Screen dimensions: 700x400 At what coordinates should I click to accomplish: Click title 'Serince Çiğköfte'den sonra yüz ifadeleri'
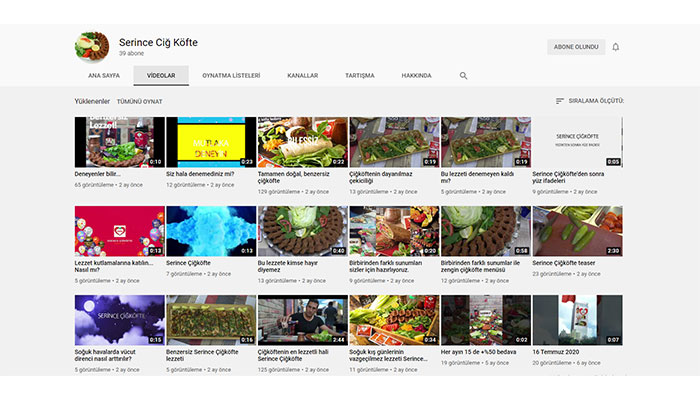tap(568, 177)
